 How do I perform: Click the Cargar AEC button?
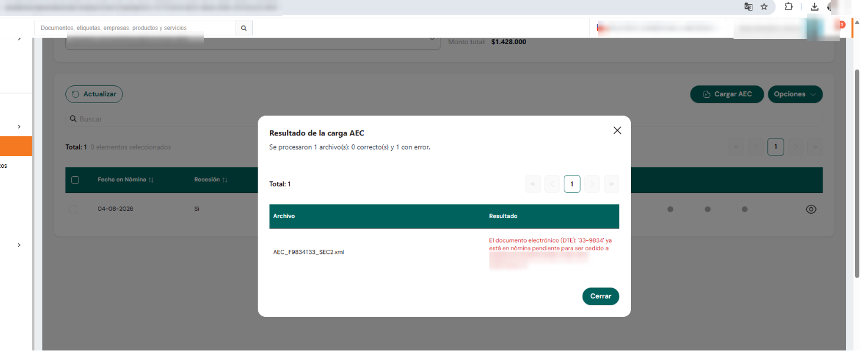727,94
